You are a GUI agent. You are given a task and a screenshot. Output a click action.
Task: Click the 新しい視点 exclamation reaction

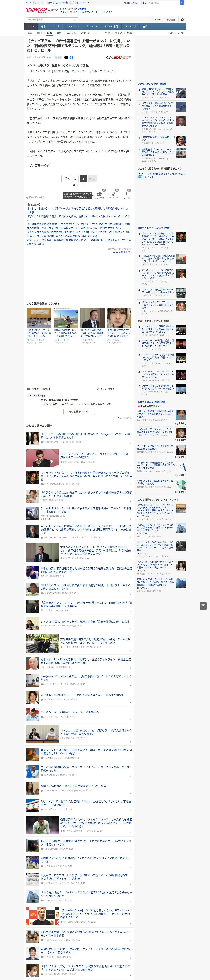[x=127, y=194]
